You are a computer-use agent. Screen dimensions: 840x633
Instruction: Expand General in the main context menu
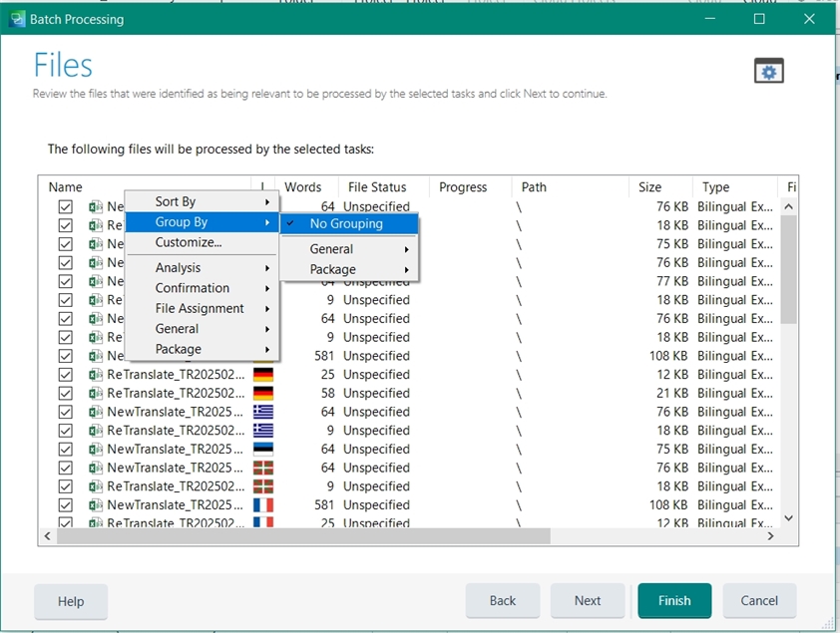pos(202,329)
